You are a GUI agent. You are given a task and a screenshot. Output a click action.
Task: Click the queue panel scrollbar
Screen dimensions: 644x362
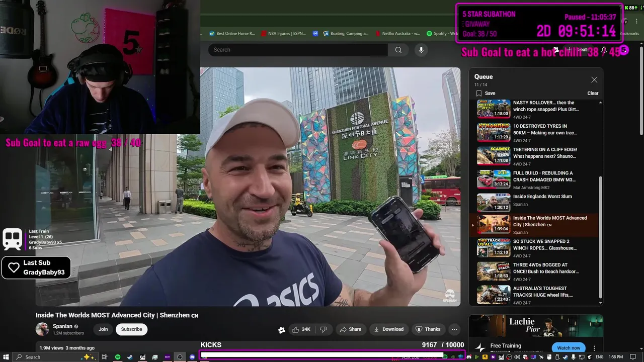600,236
